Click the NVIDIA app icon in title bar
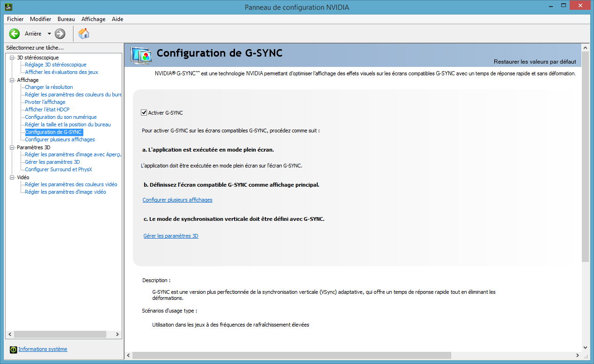This screenshot has height=364, width=594. point(8,7)
